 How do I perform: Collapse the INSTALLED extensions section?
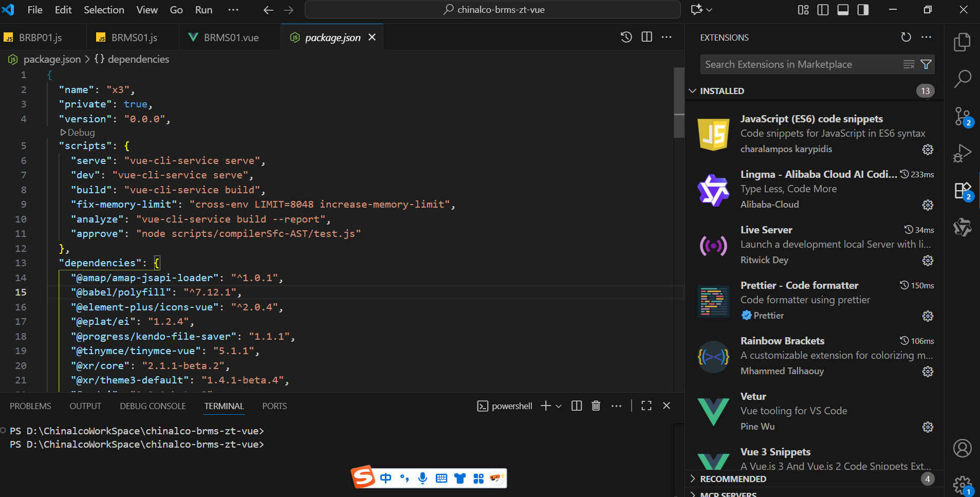pos(722,91)
